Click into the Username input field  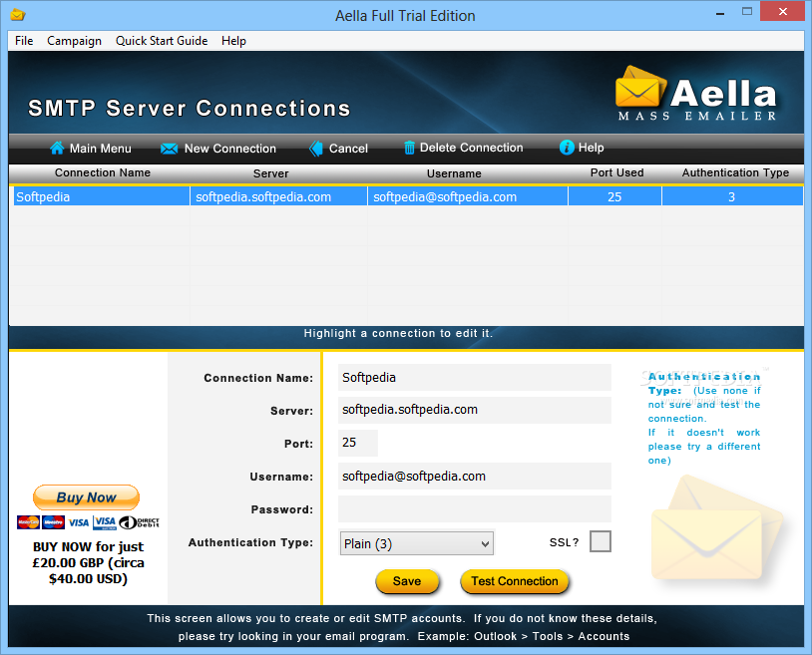[x=475, y=476]
